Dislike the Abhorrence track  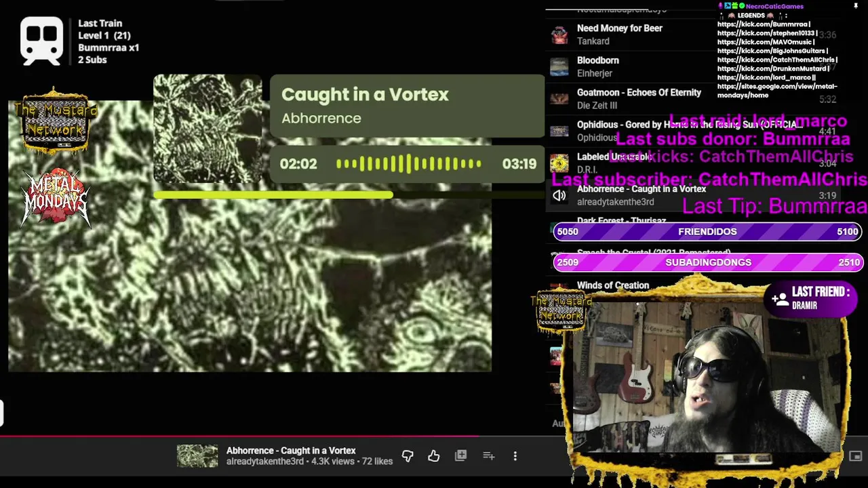[x=408, y=456]
